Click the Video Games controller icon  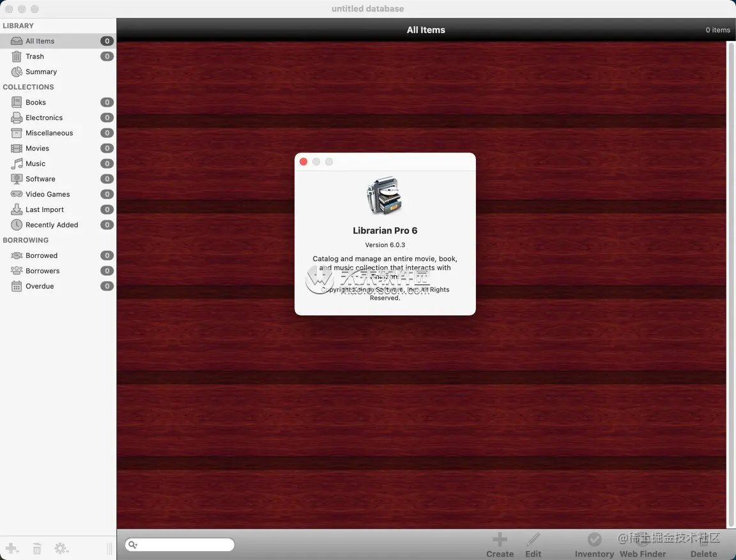(x=17, y=194)
